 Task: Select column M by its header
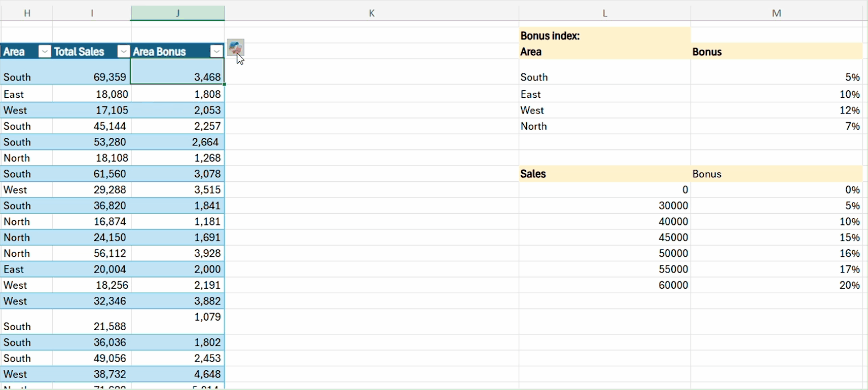tap(776, 13)
